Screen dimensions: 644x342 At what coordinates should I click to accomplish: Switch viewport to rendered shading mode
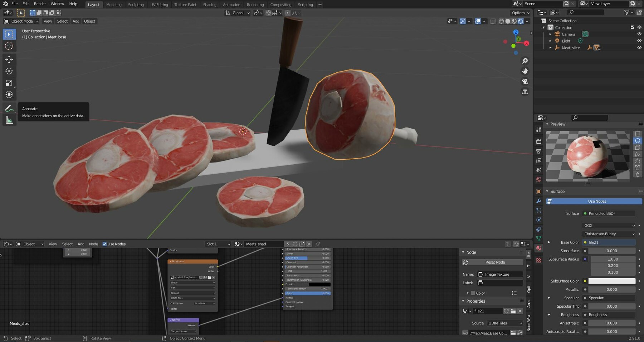521,21
